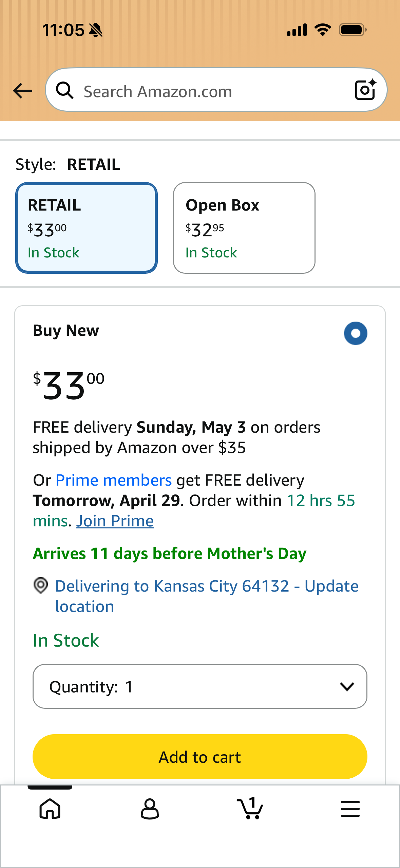Viewport: 400px width, 868px height.
Task: Select the Open Box style option
Action: pos(244,228)
